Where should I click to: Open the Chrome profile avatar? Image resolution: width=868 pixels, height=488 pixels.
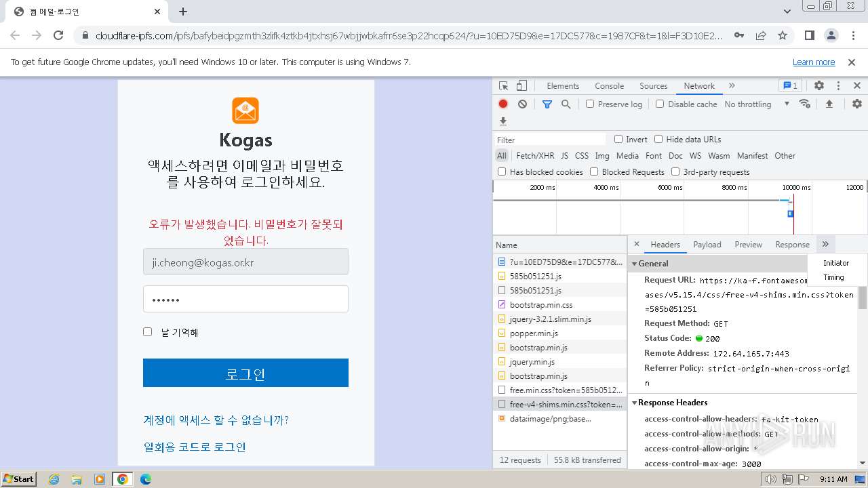click(x=831, y=35)
